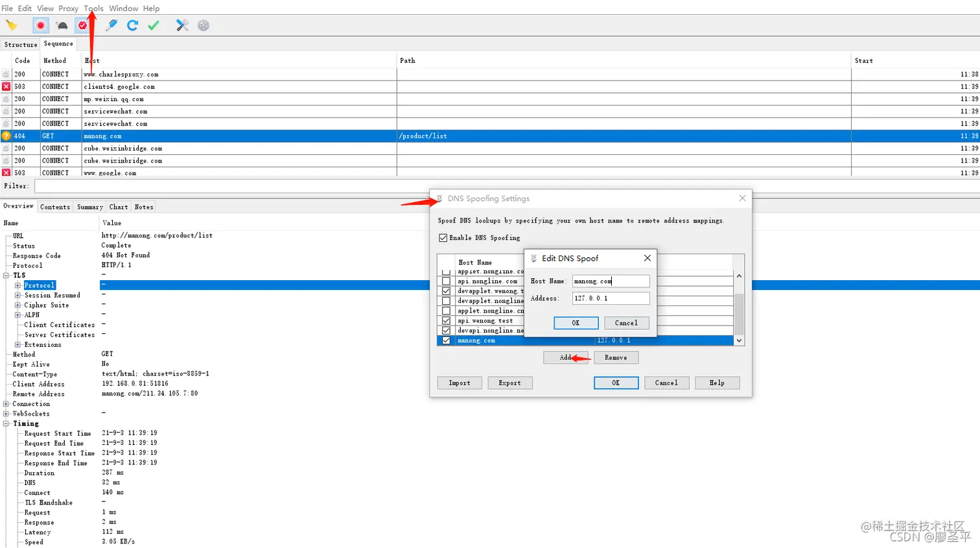Expand the Cipher Suite node

point(18,305)
